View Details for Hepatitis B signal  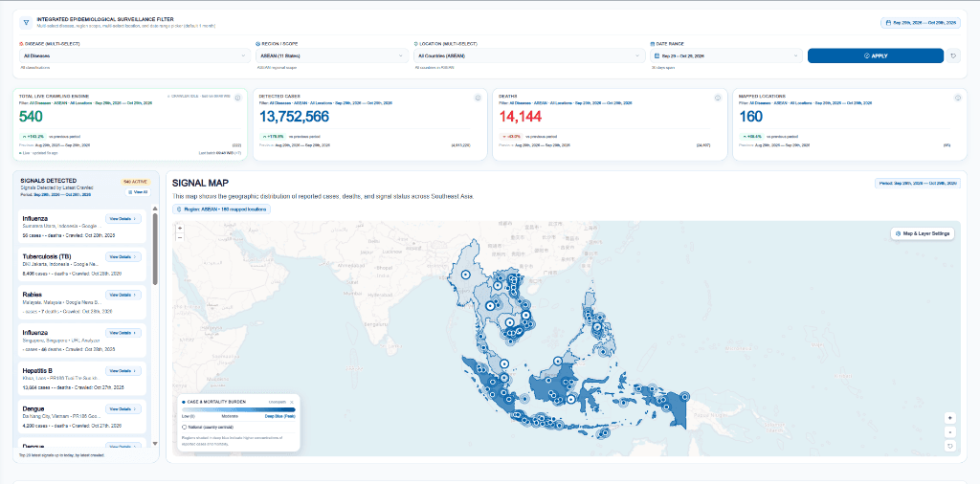(x=123, y=371)
